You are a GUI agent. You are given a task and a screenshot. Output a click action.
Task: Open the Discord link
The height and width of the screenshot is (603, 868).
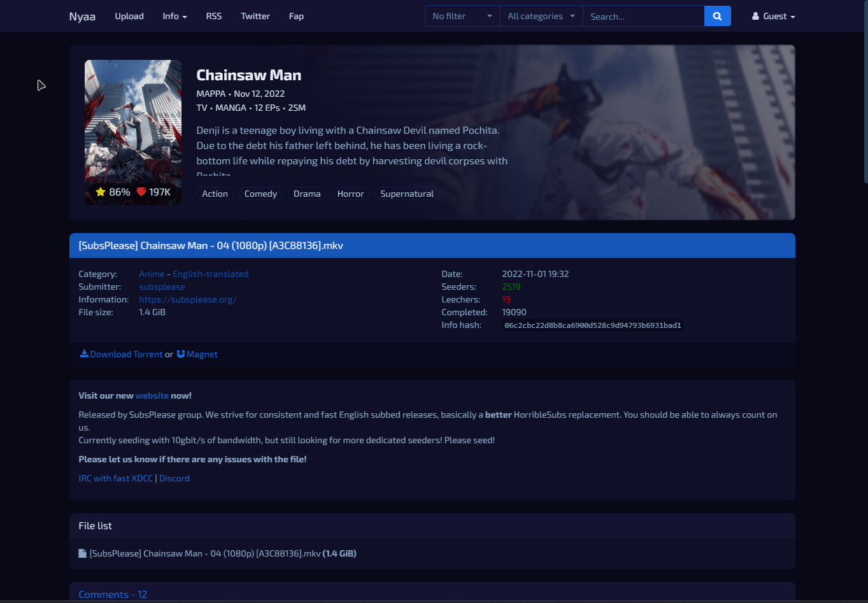tap(174, 478)
